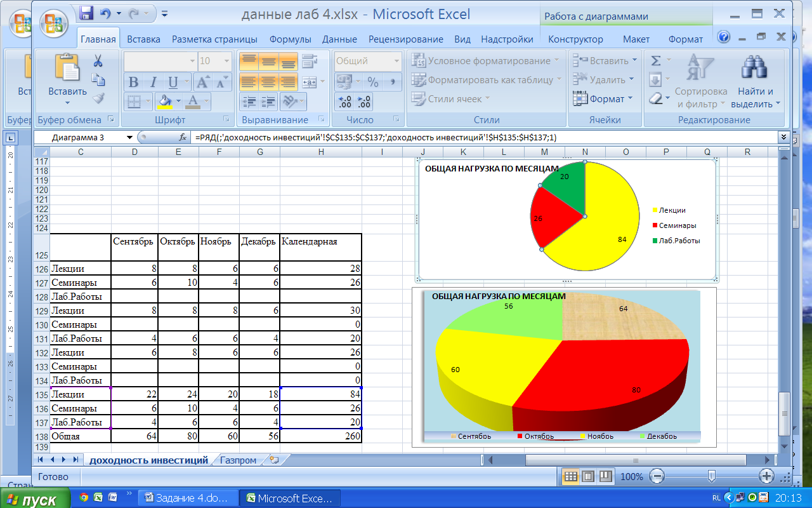Select middle vertical alignment
The width and height of the screenshot is (812, 508).
pyautogui.click(x=269, y=62)
